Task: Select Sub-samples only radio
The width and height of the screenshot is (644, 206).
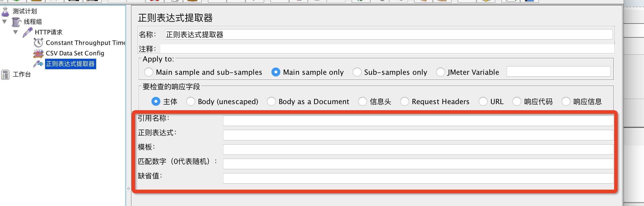Action: tap(357, 72)
